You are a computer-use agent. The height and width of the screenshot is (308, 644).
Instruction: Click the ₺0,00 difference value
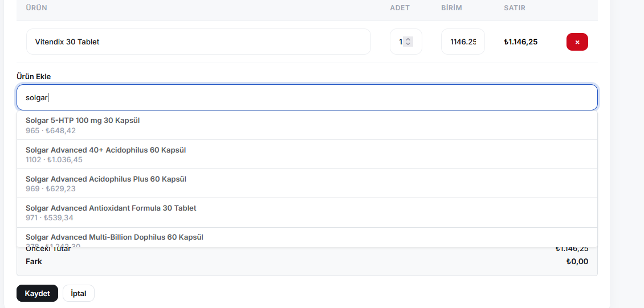click(577, 261)
